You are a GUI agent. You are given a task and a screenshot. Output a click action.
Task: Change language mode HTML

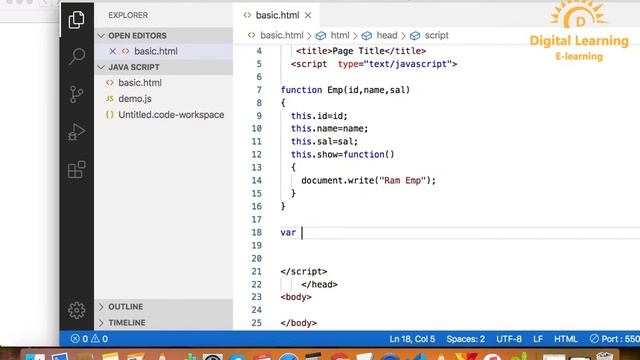[x=566, y=339]
